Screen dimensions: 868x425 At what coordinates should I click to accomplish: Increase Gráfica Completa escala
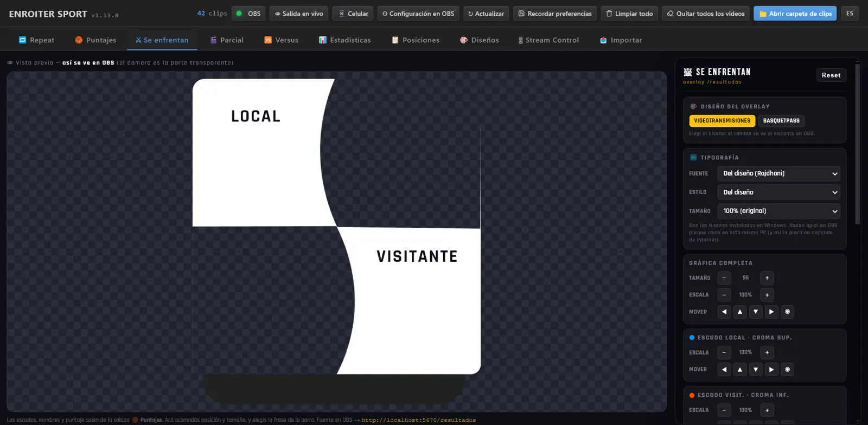tap(767, 295)
